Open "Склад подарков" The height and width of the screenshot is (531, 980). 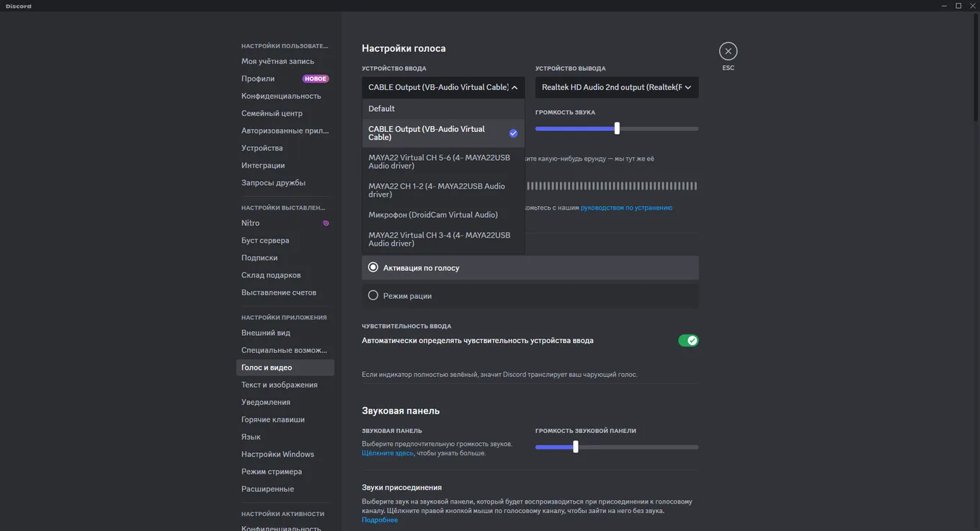[x=285, y=275]
